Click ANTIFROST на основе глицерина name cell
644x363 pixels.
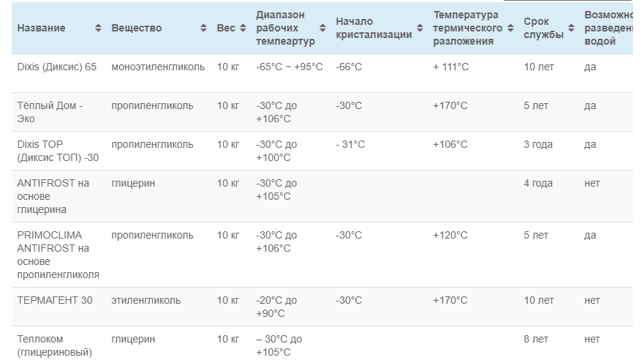[53, 196]
